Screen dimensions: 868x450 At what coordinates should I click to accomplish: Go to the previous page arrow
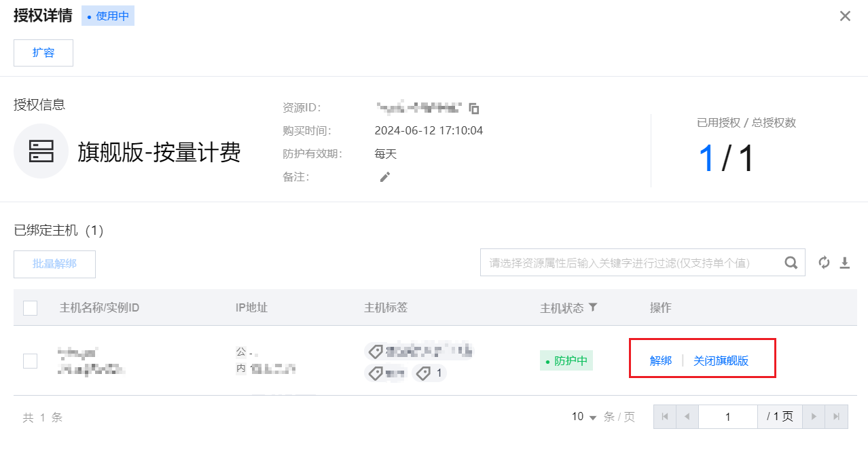687,417
